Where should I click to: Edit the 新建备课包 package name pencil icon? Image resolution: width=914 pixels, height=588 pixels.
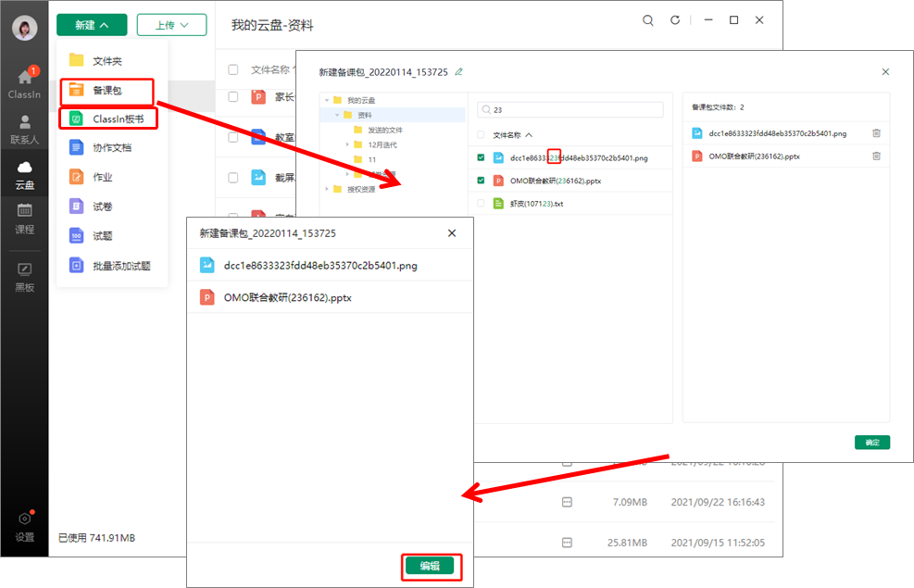(x=458, y=71)
